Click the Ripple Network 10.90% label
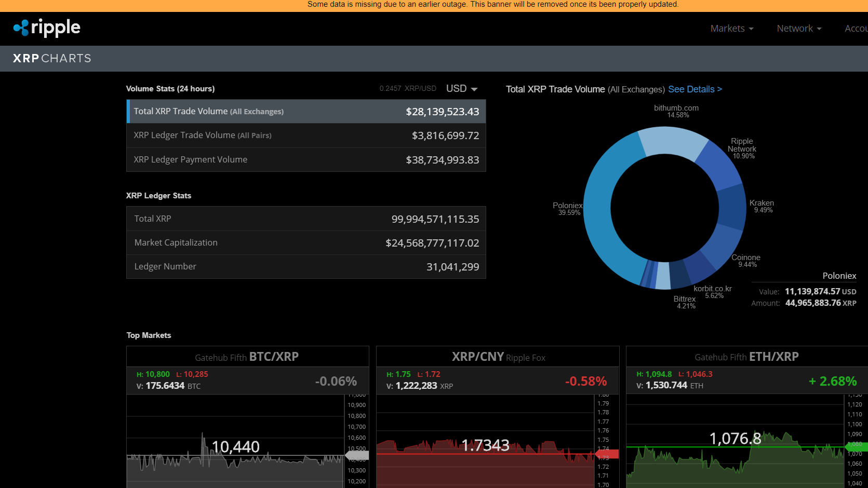The width and height of the screenshot is (868, 488). pyautogui.click(x=742, y=148)
